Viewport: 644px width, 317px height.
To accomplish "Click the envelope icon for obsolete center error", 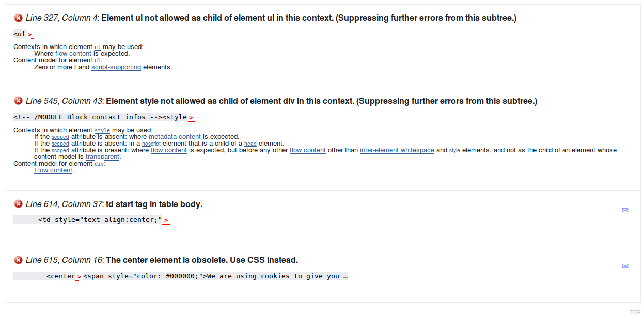I will [625, 266].
